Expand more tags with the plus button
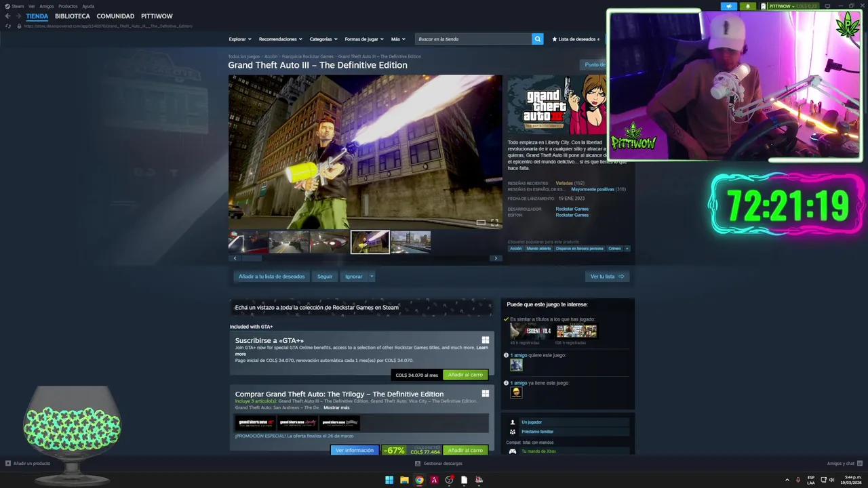 tap(627, 249)
